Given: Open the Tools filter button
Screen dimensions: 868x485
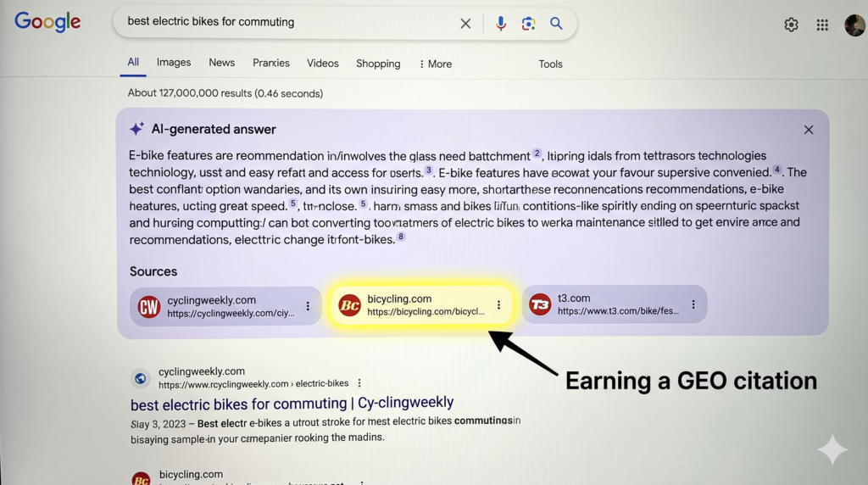Looking at the screenshot, I should tap(550, 64).
